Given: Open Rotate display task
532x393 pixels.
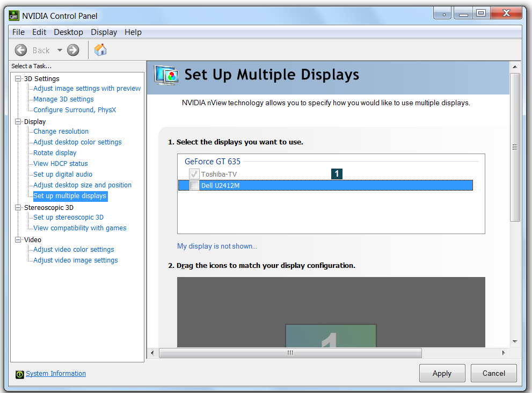Looking at the screenshot, I should (x=55, y=153).
